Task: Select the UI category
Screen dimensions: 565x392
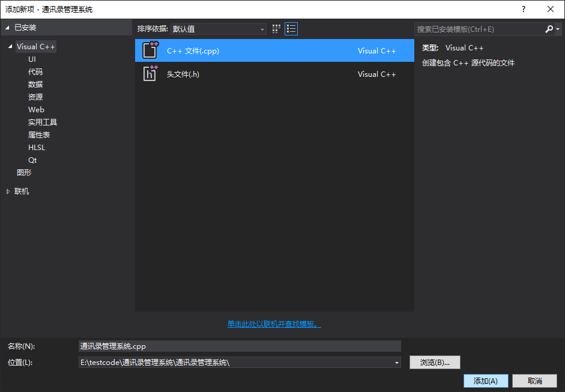Action: pyautogui.click(x=32, y=59)
